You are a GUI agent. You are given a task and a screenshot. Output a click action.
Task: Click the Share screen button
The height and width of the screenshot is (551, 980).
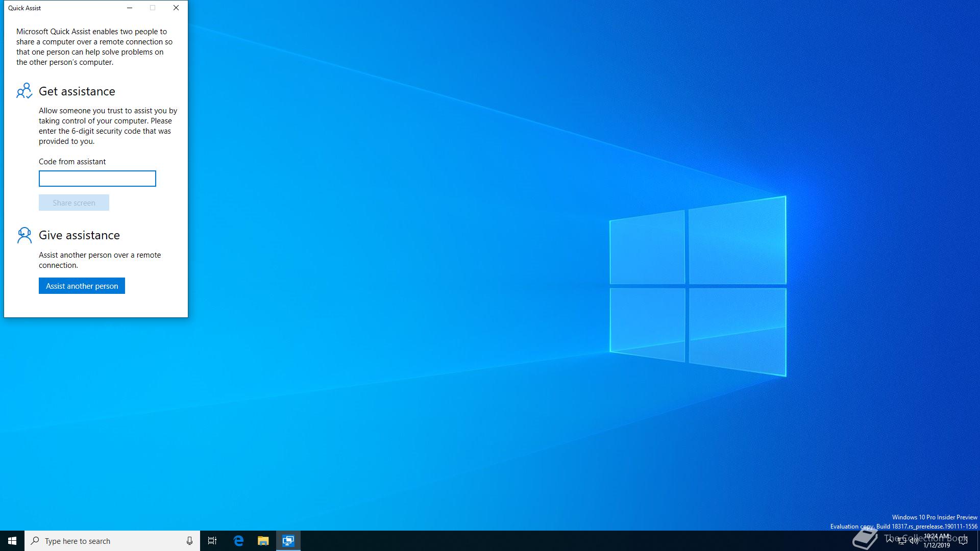(x=74, y=203)
